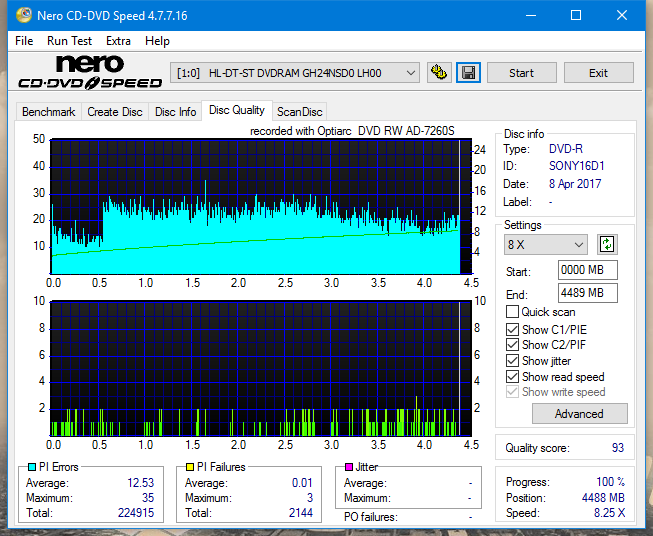Viewport: 653px width, 536px height.
Task: Click the Nero CD-DVD Speed logo
Action: 90,72
